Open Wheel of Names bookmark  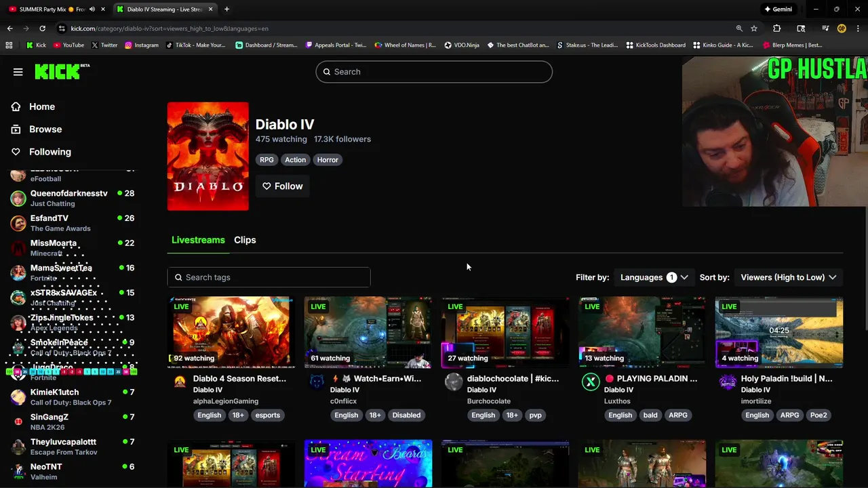click(405, 45)
